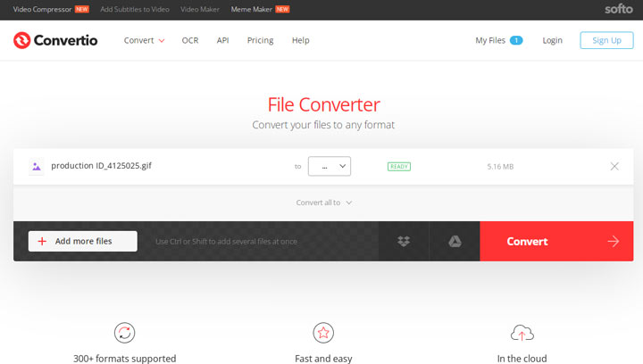Viewport: 643px width, 364px height.
Task: Open Meme Maker link
Action: click(x=251, y=9)
